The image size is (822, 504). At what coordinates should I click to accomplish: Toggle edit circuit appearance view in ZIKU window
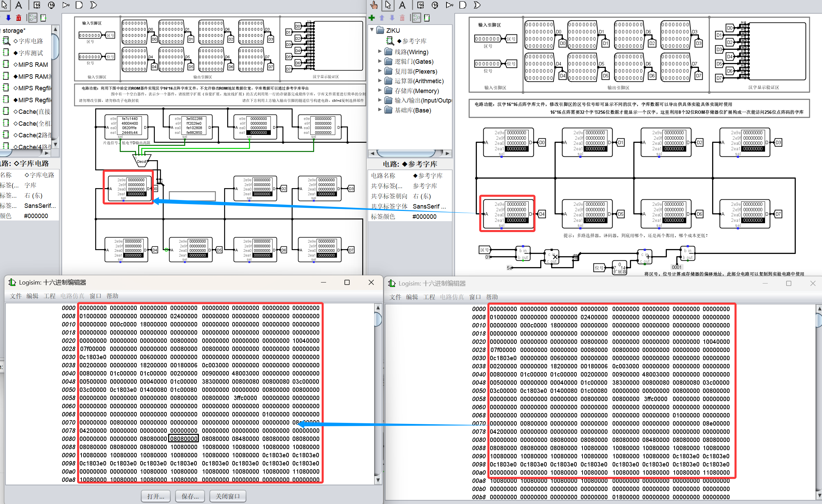pos(427,18)
